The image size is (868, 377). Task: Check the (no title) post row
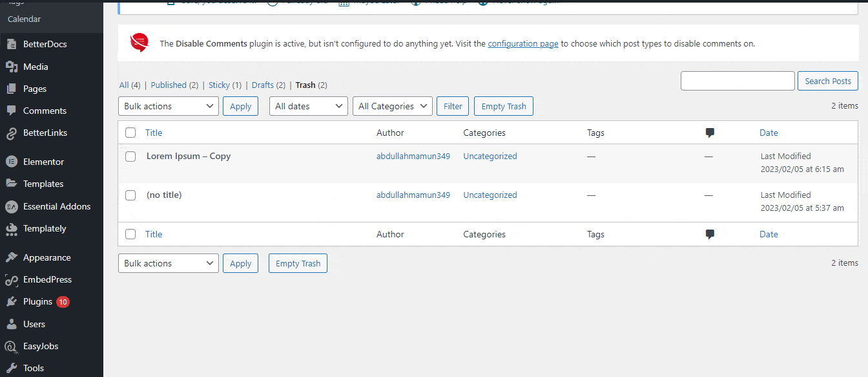[130, 195]
